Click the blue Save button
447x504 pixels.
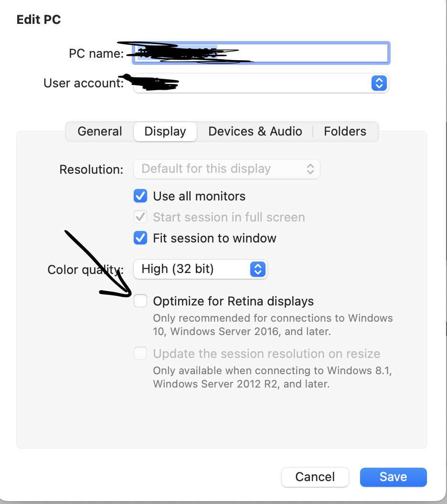point(393,477)
